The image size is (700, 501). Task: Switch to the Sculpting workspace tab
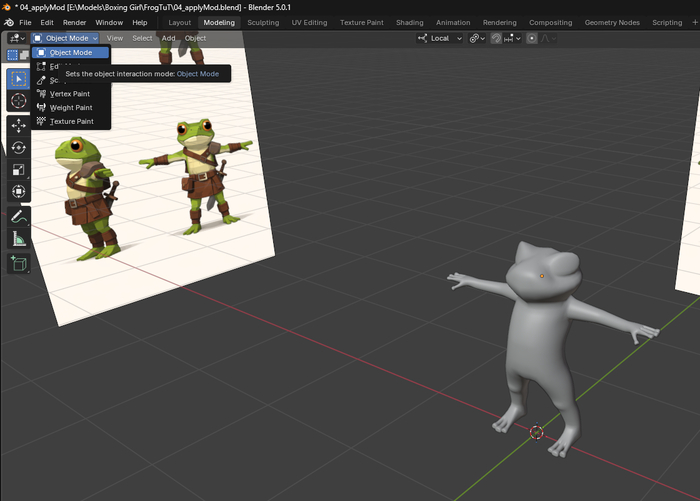(263, 22)
